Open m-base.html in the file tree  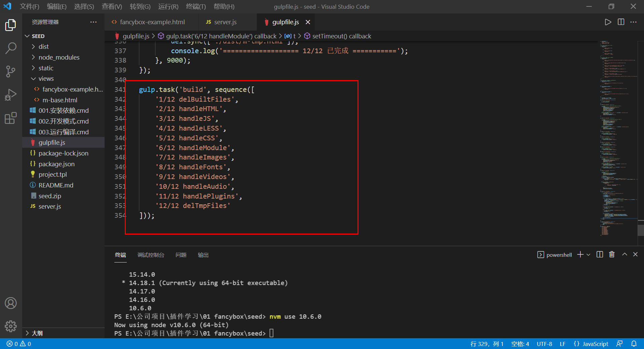[63, 100]
